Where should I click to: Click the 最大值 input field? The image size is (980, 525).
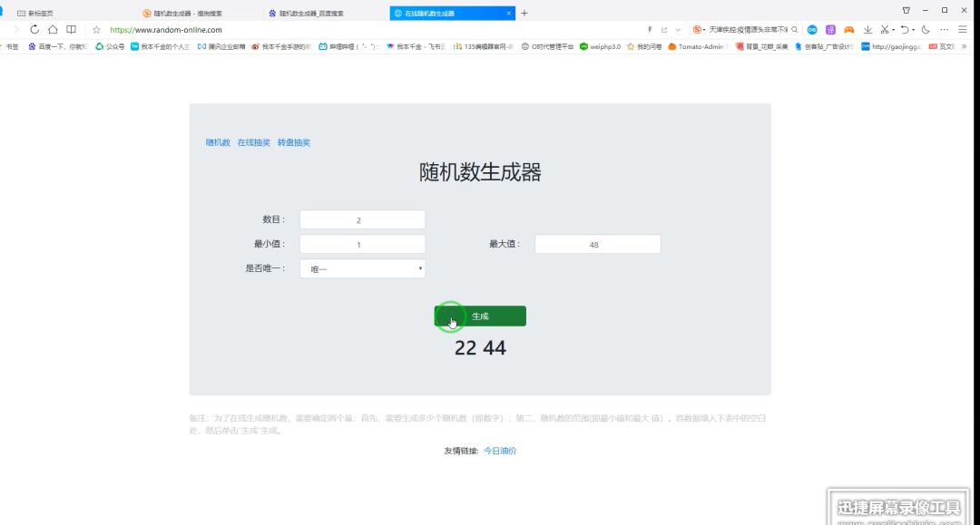point(597,244)
